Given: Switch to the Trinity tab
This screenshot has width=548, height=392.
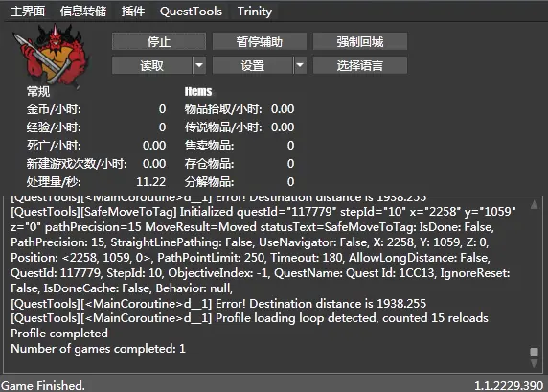Looking at the screenshot, I should point(255,12).
